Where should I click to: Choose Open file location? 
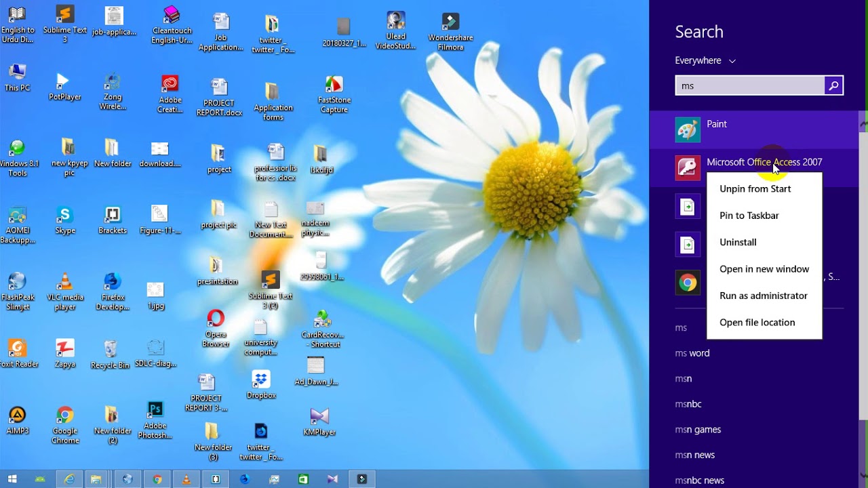tap(757, 323)
